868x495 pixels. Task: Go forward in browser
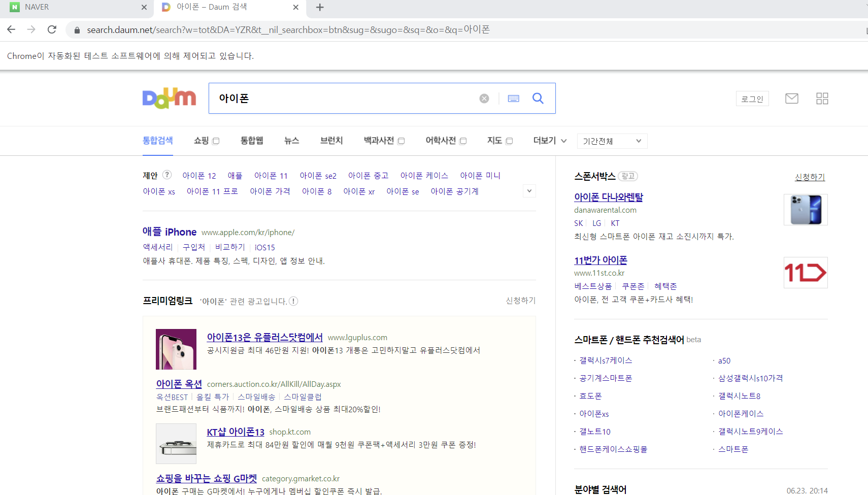click(31, 29)
